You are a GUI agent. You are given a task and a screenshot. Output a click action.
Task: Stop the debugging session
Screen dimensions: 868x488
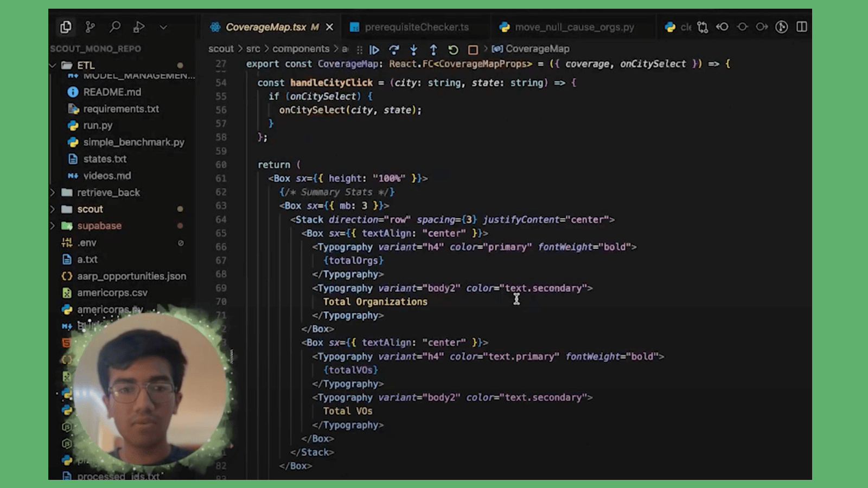point(473,50)
